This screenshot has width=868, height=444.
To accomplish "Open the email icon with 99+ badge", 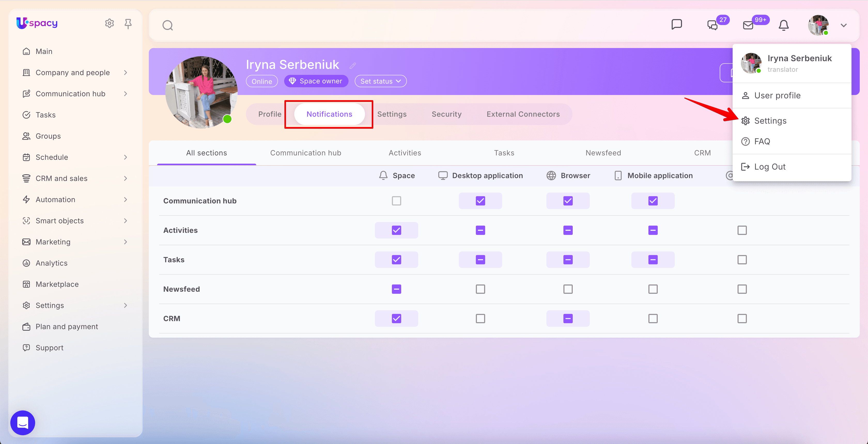I will (748, 25).
